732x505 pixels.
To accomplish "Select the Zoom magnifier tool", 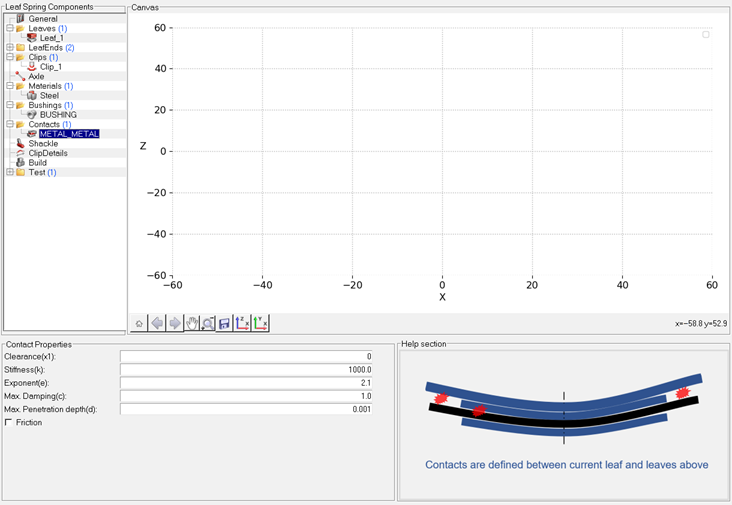I will [208, 323].
